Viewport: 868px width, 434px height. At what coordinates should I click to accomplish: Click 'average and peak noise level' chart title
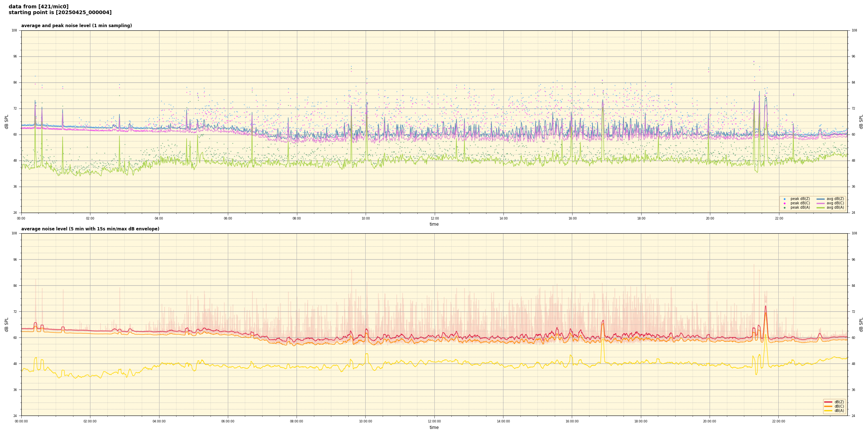[x=76, y=26]
